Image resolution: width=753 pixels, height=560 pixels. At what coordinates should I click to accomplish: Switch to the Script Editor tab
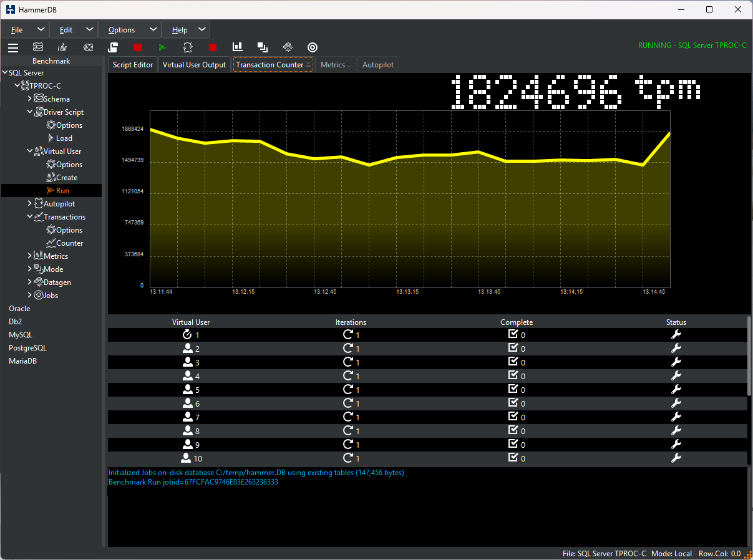(133, 65)
